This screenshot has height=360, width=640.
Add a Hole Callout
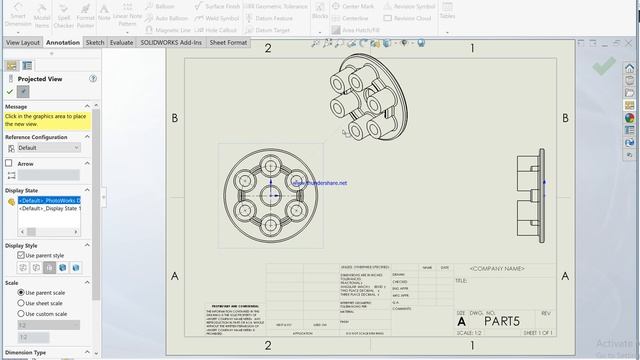[216, 30]
